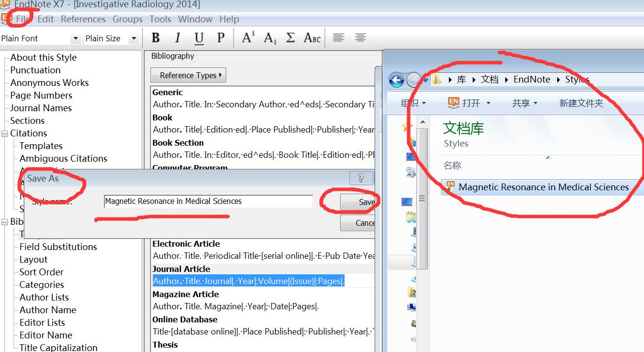Click EndNote in the Explorer breadcrumb
Screen dimensions: 644x352
click(532, 80)
